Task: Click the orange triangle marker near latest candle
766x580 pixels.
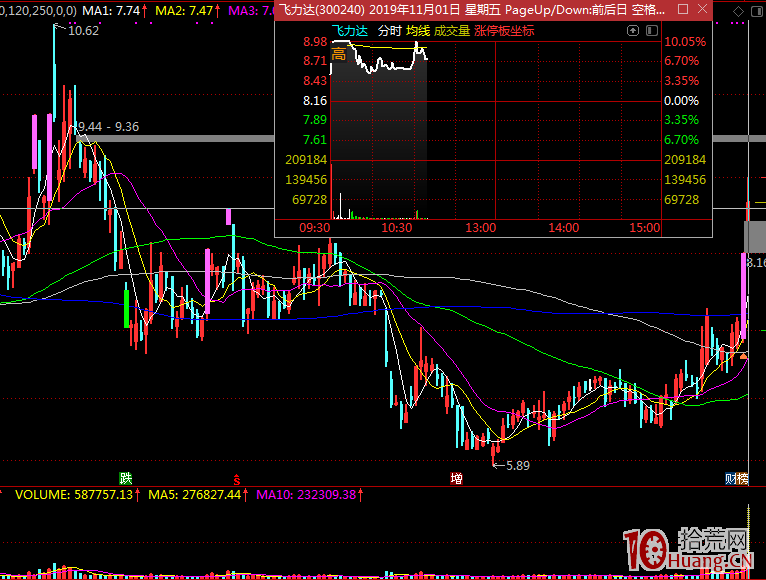Action: coord(743,357)
